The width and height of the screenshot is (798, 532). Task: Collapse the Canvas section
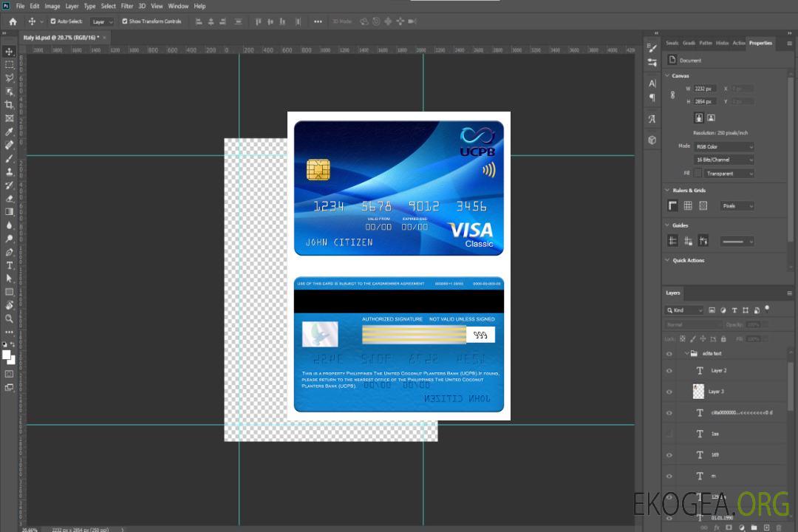coord(667,75)
